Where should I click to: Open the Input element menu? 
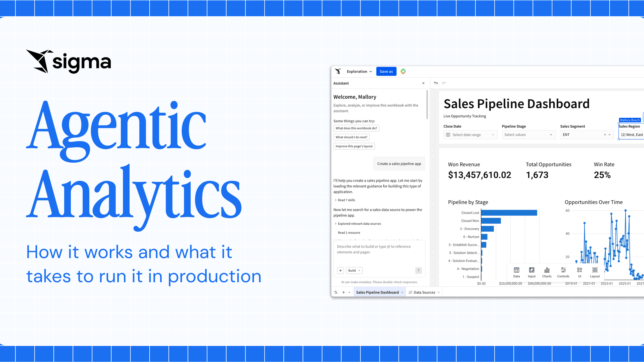pyautogui.click(x=532, y=272)
